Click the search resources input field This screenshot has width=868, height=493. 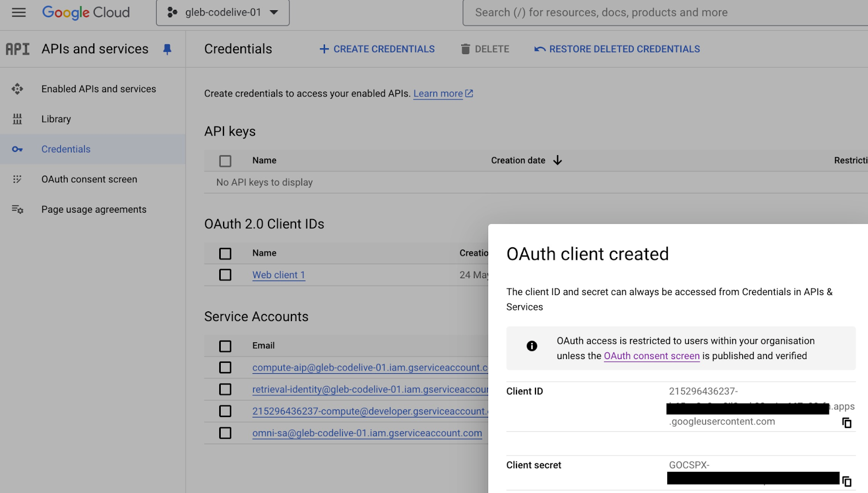(x=651, y=12)
